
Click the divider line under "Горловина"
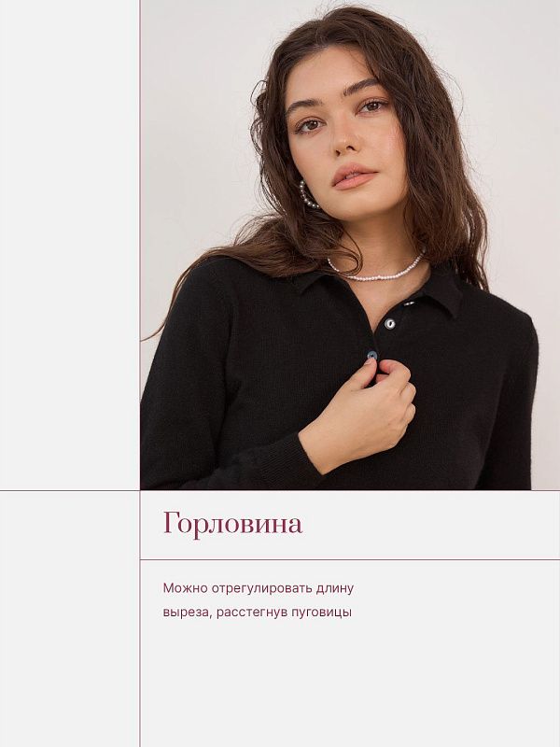click(x=350, y=559)
